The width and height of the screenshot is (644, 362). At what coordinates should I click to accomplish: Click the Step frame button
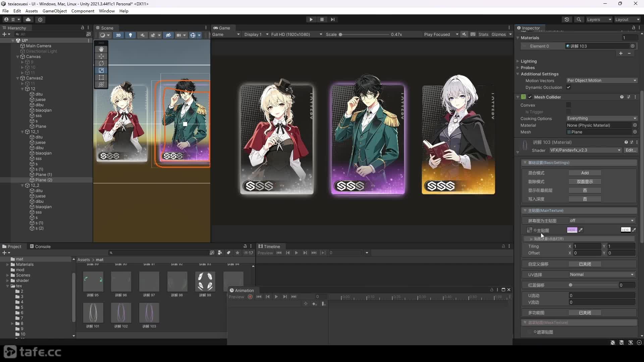pyautogui.click(x=333, y=19)
